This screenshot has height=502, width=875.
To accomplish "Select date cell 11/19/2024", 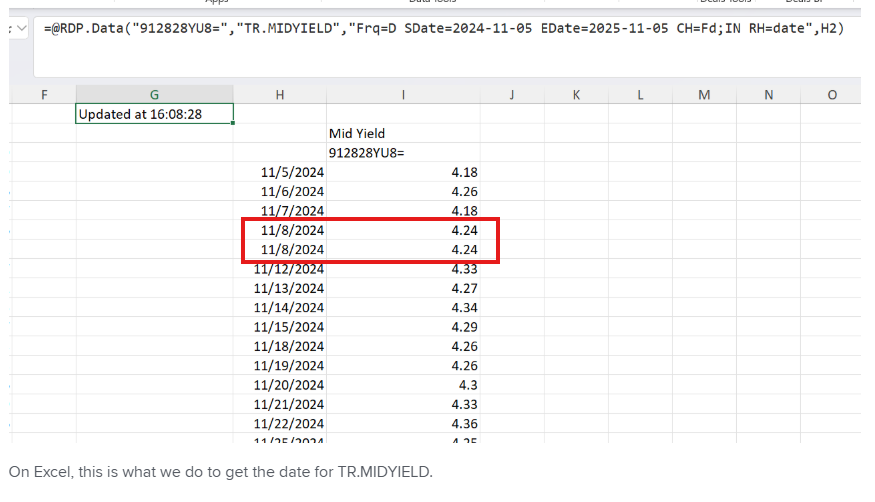I will coord(280,365).
